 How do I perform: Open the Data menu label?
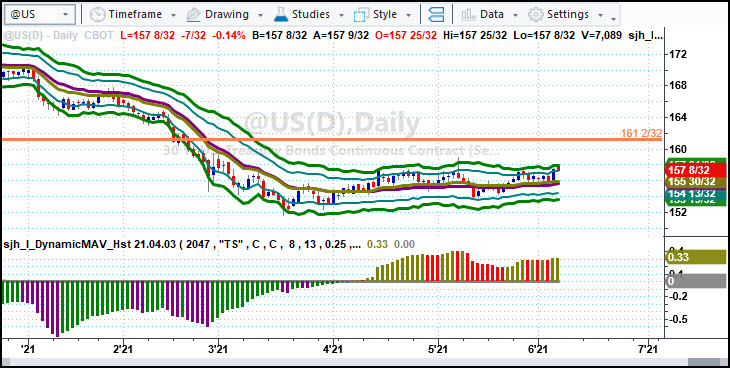click(x=492, y=14)
